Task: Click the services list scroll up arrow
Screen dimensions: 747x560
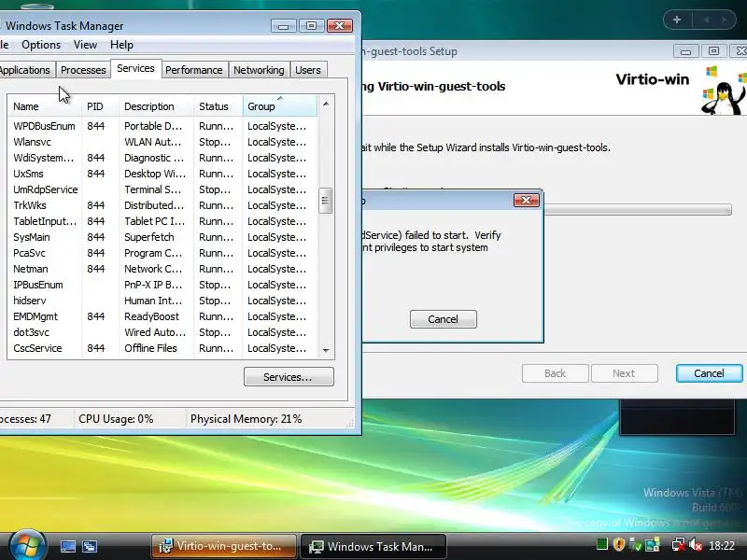Action: 326,104
